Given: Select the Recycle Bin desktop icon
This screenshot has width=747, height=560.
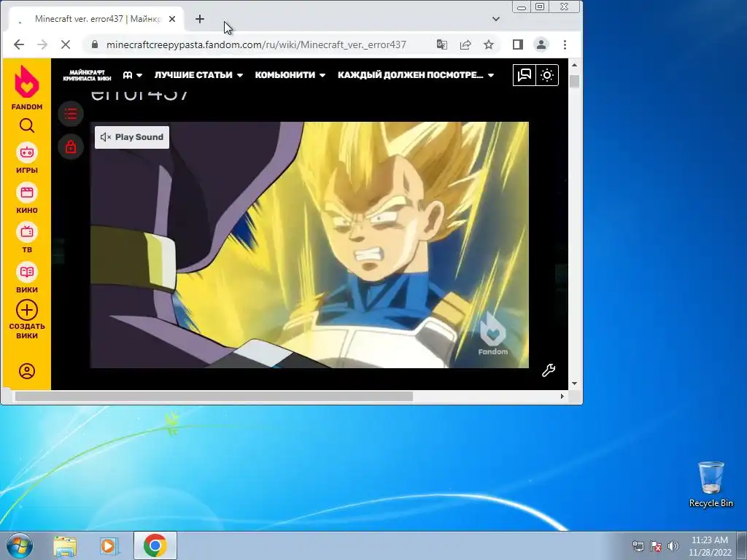Looking at the screenshot, I should pos(711,484).
